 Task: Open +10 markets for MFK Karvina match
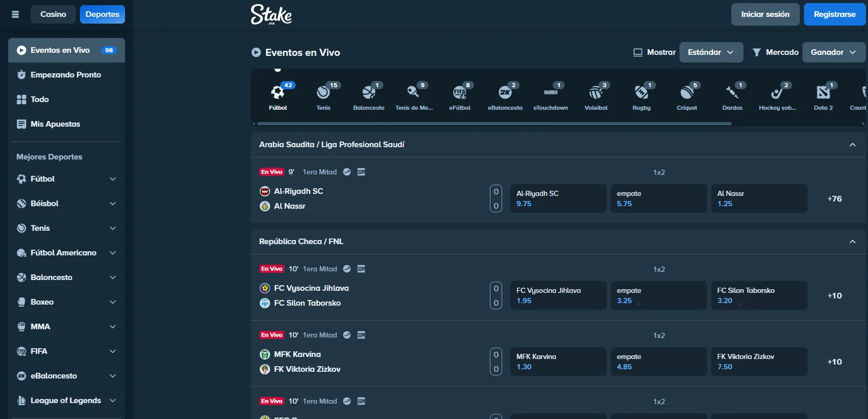[835, 362]
